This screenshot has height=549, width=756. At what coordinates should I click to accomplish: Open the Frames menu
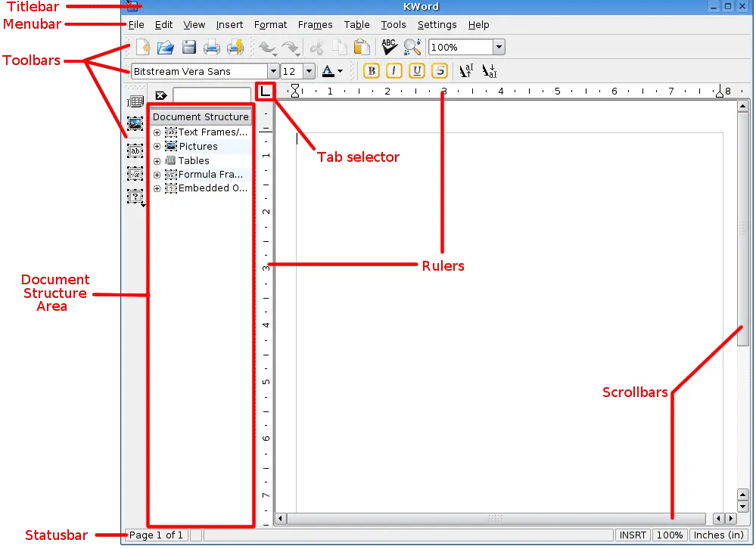pyautogui.click(x=315, y=25)
